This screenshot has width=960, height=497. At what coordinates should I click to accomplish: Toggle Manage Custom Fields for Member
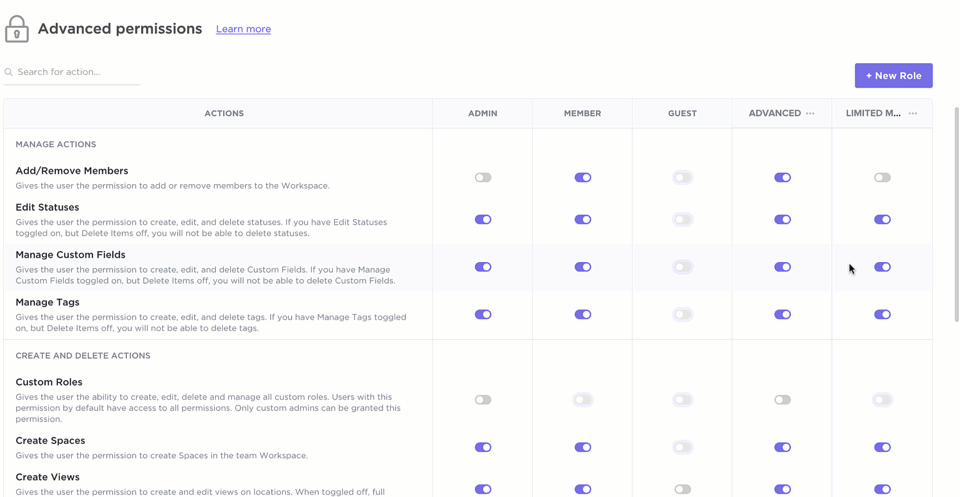583,267
